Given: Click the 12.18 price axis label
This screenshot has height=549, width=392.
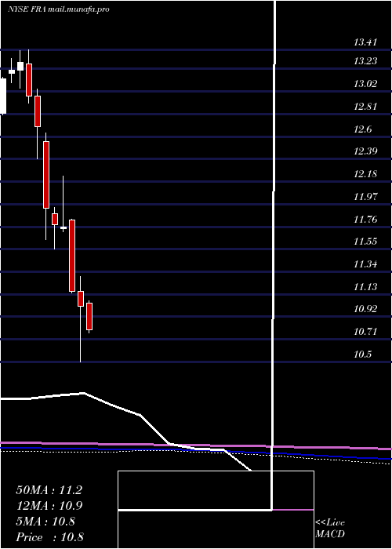Looking at the screenshot, I should coord(365,174).
